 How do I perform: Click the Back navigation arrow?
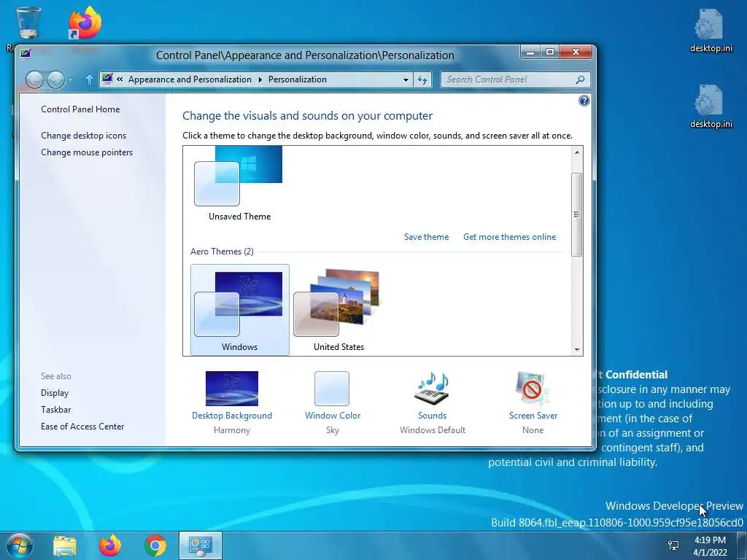point(34,79)
